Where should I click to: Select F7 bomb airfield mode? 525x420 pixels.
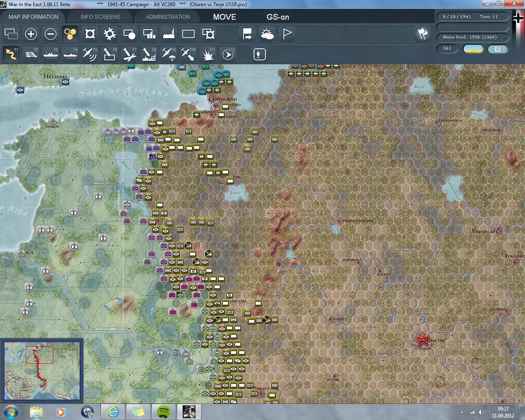click(129, 54)
